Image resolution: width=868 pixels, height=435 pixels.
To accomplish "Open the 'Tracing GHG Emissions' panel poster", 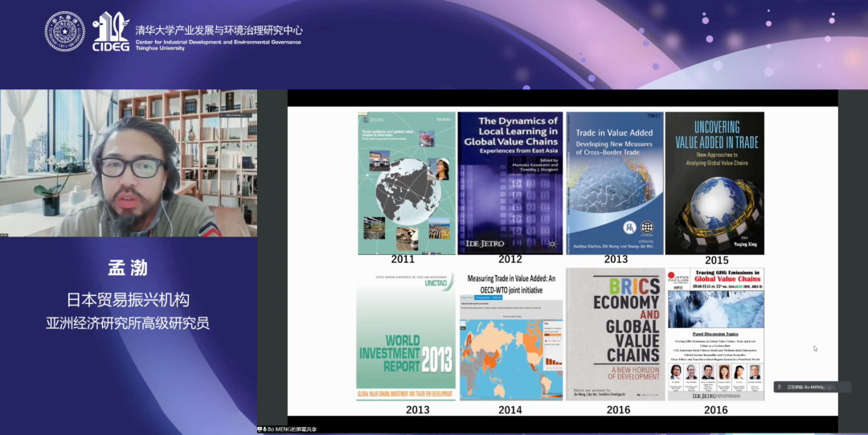I will (x=715, y=334).
